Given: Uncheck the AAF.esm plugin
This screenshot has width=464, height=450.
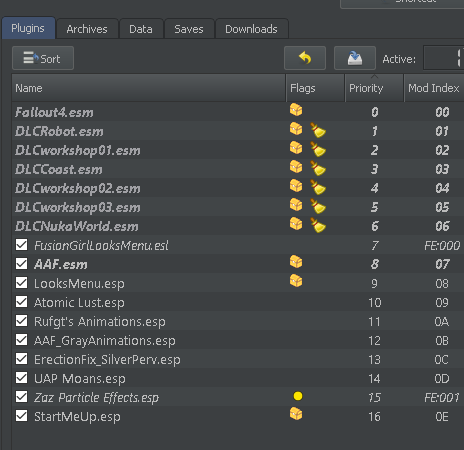Looking at the screenshot, I should click(x=22, y=264).
